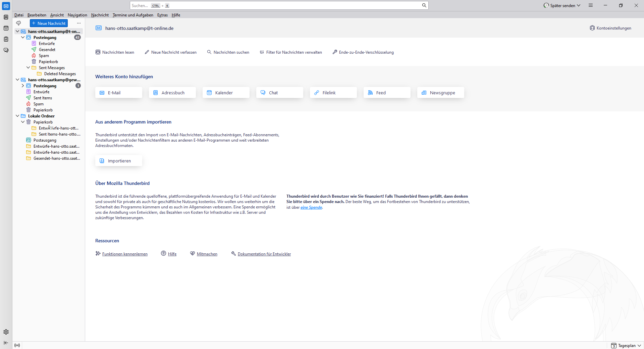Viewport: 644px width, 349px height.
Task: Expand the second account's Posteingang folder
Action: click(x=23, y=86)
